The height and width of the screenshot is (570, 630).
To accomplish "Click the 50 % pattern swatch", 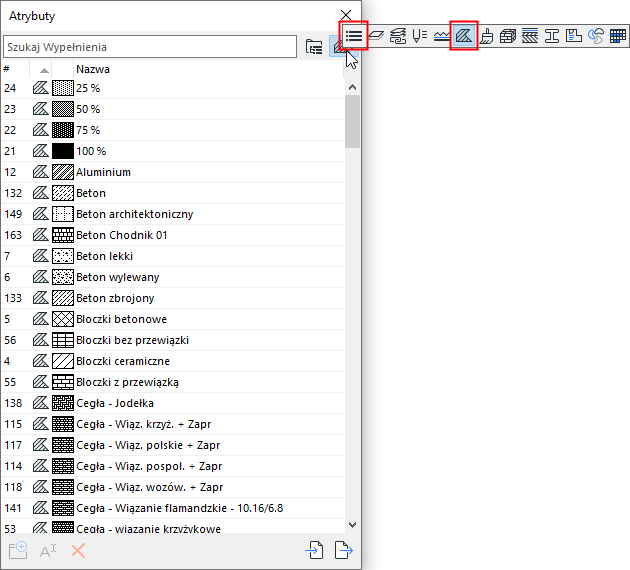I will tap(63, 109).
